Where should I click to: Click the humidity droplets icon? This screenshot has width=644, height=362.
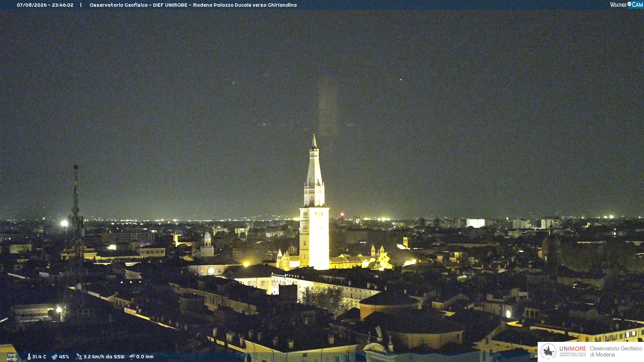point(54,357)
